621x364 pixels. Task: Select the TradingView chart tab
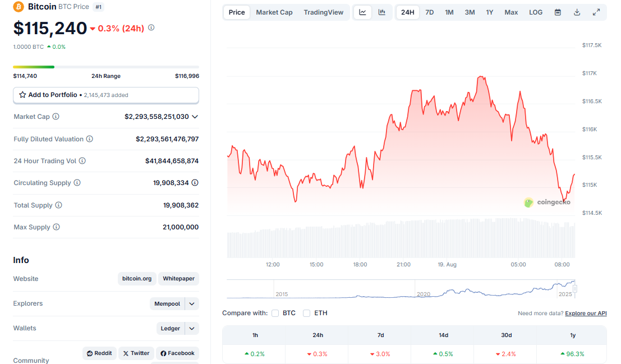[x=324, y=12]
